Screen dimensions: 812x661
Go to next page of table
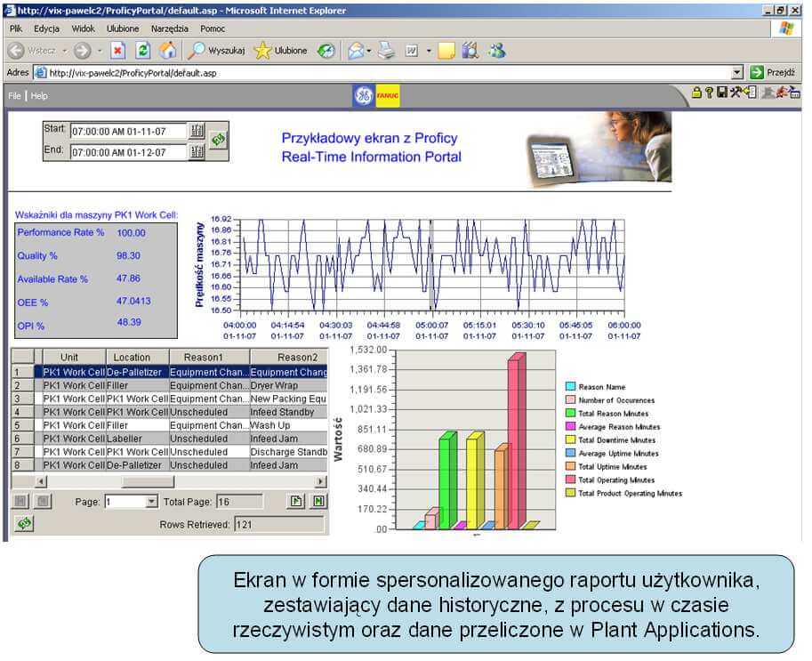(296, 501)
